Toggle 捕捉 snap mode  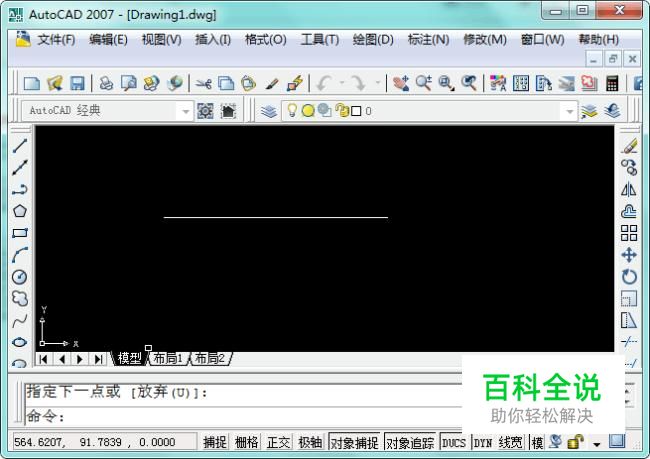click(x=215, y=442)
